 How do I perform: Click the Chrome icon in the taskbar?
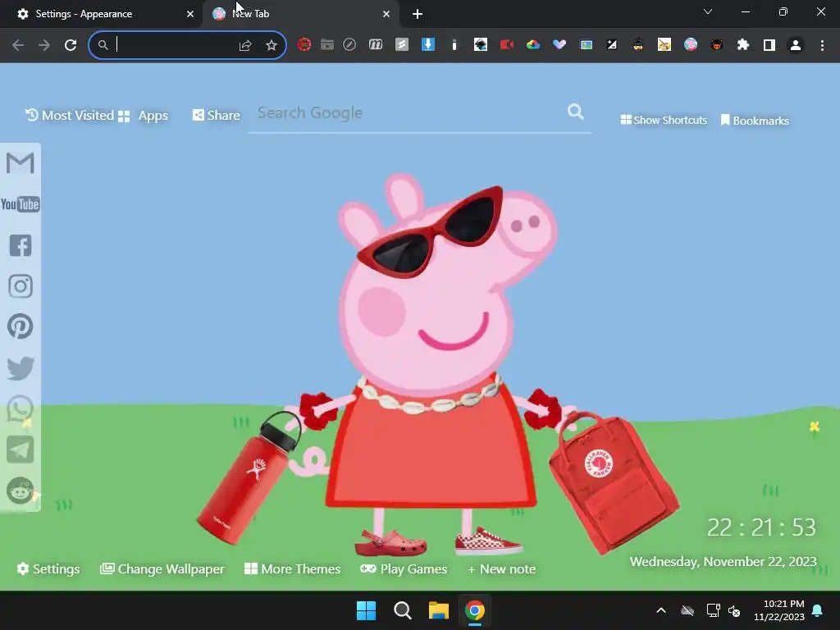click(475, 610)
